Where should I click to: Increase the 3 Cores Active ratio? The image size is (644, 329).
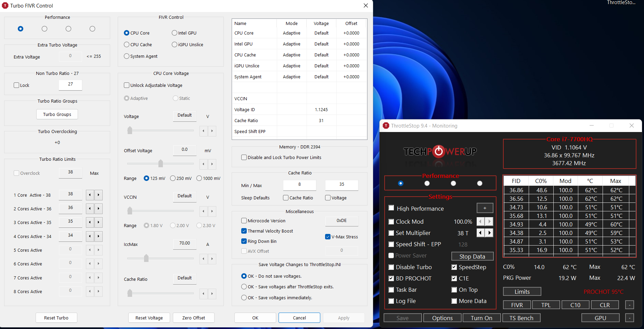98,222
